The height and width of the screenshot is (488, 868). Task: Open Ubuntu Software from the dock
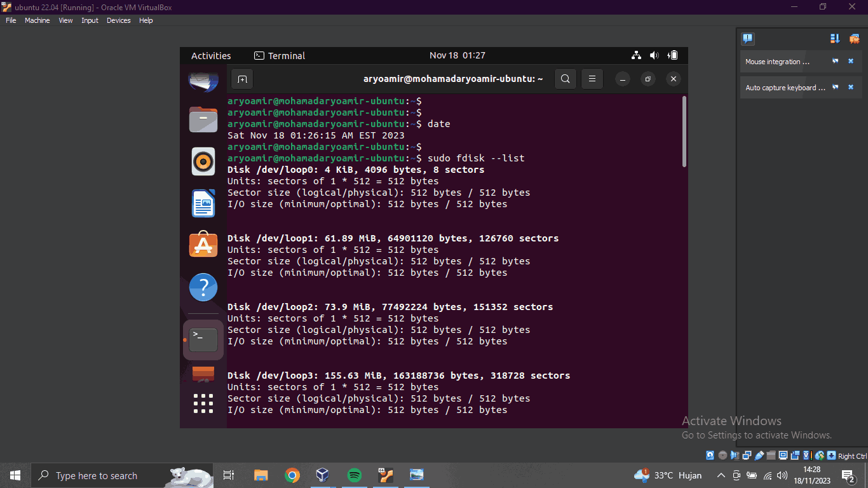pos(203,245)
